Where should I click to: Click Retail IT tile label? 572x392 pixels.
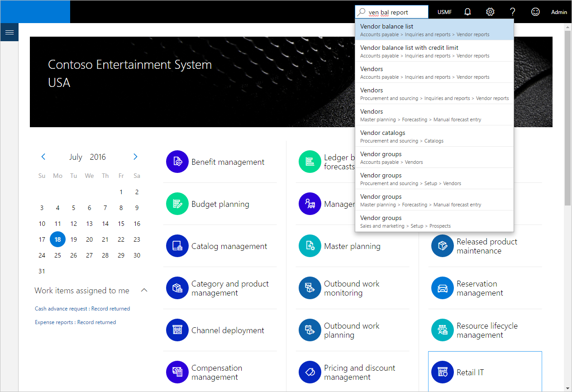[x=470, y=373]
